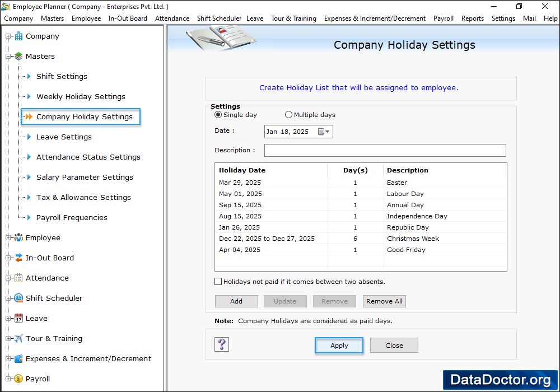Click the Remove button

pyautogui.click(x=334, y=301)
